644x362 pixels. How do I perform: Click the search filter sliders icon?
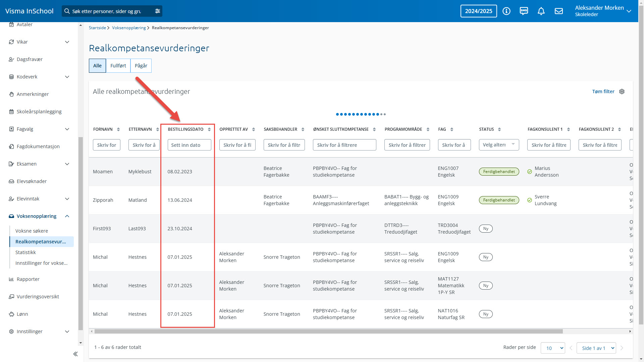(158, 11)
